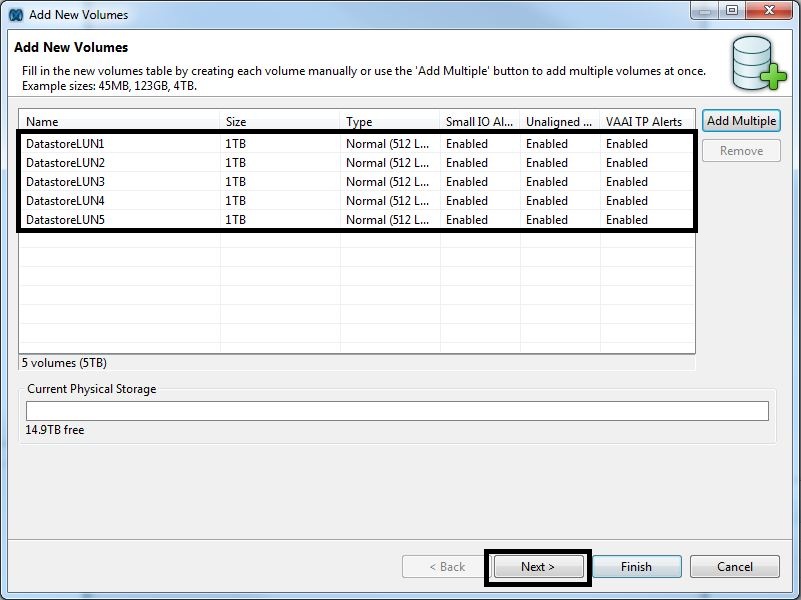Image resolution: width=801 pixels, height=600 pixels.
Task: Click the VAAI TP Alerts column header
Action: point(647,122)
